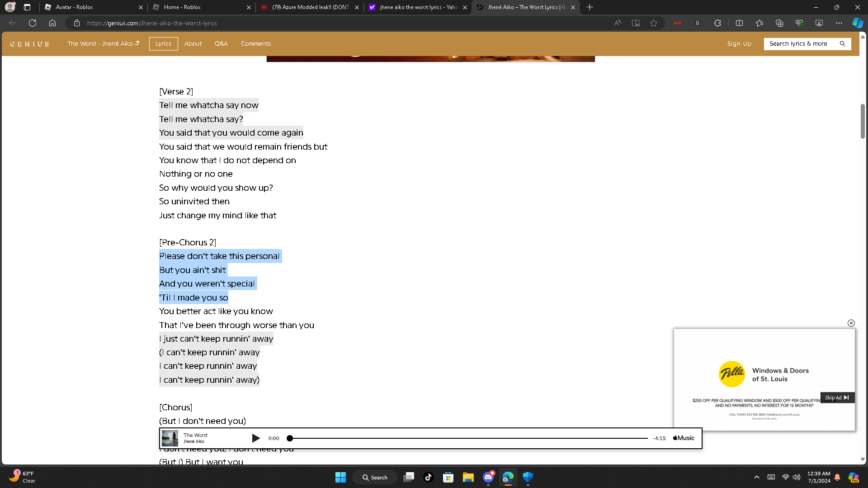The width and height of the screenshot is (868, 488).
Task: Switch to the Azure Modded leak YouTube tab
Action: coord(310,7)
